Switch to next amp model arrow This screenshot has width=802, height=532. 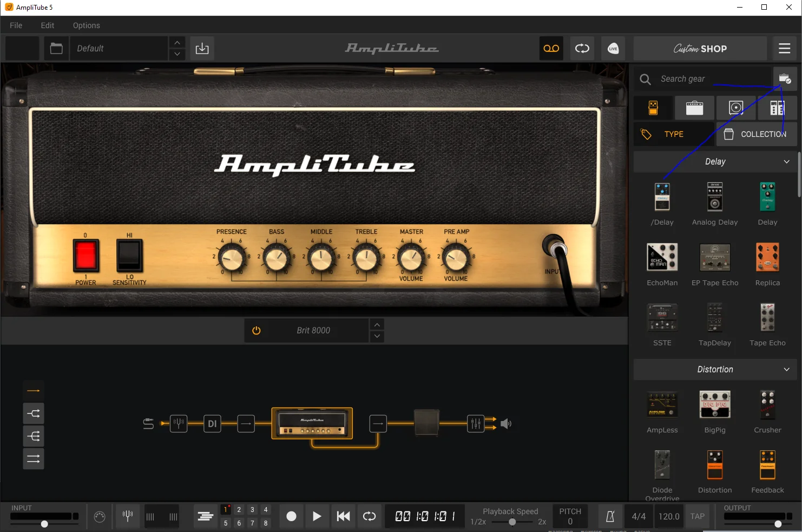[x=377, y=337]
